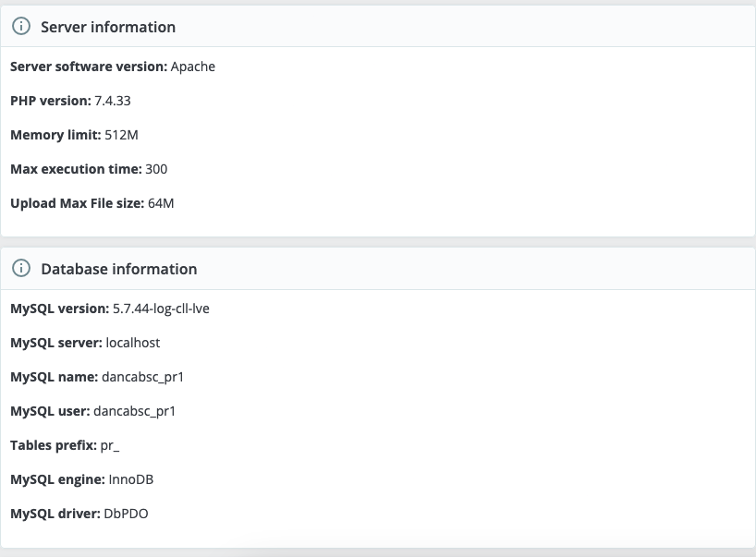The image size is (756, 557).
Task: Click the MySQL driver DbPDO entry
Action: pyautogui.click(x=79, y=514)
